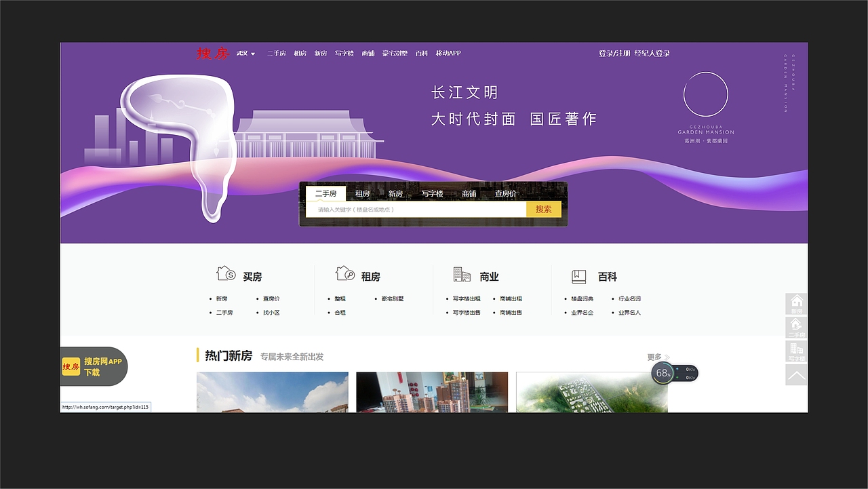Click the 租房 house-with-magnifier icon
The height and width of the screenshot is (489, 868).
point(344,272)
